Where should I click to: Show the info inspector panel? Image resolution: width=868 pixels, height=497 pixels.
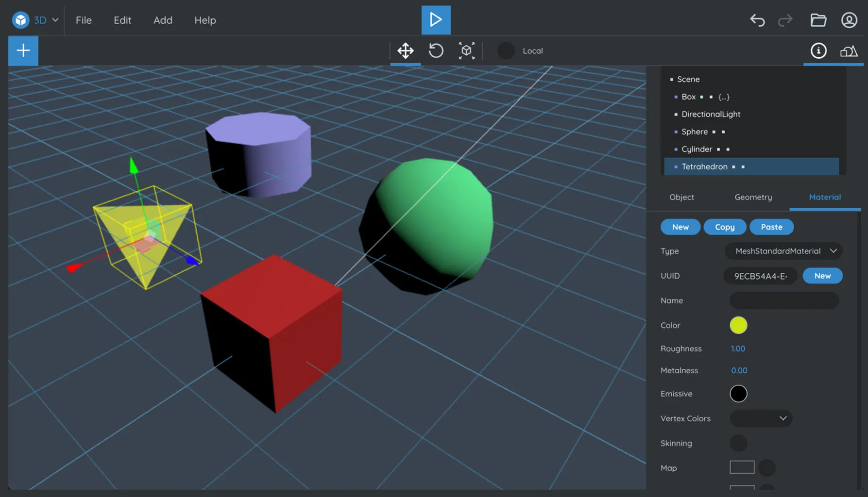(x=818, y=50)
